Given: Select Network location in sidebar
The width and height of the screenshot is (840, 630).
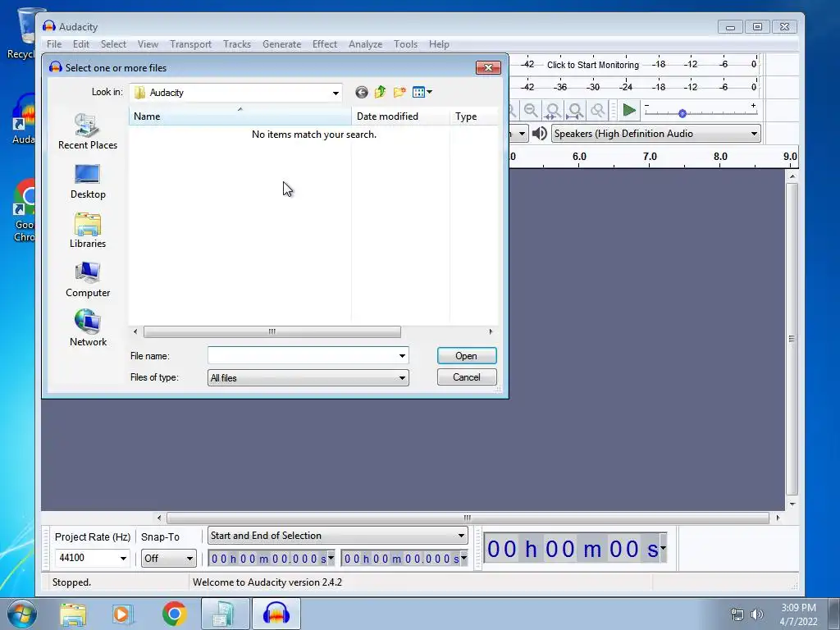Looking at the screenshot, I should coord(88,328).
